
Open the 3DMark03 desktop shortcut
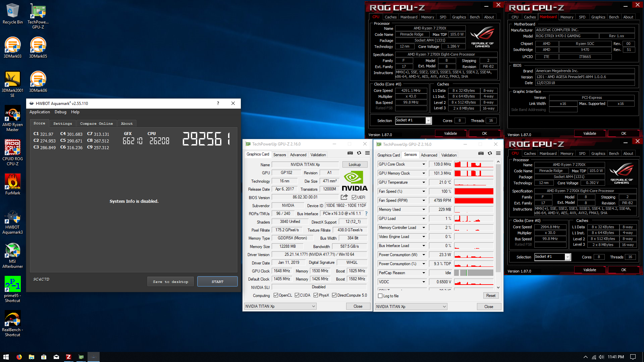click(x=12, y=48)
